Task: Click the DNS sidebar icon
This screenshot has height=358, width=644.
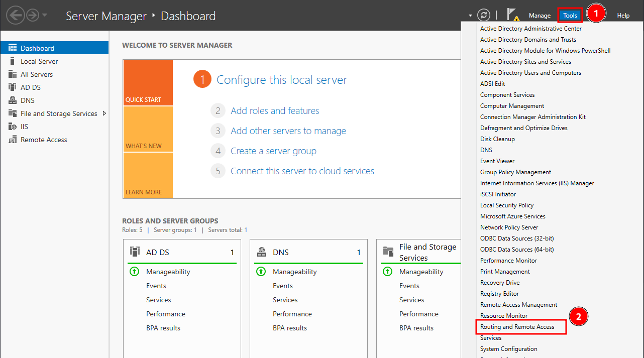Action: tap(13, 100)
